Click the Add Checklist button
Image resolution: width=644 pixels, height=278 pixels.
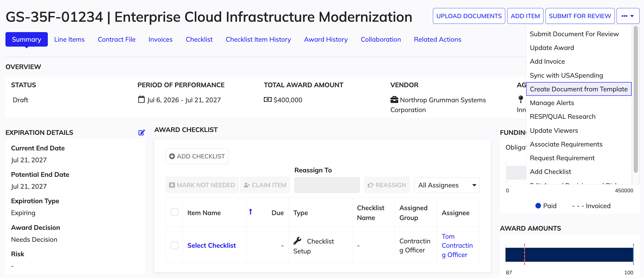(x=197, y=156)
